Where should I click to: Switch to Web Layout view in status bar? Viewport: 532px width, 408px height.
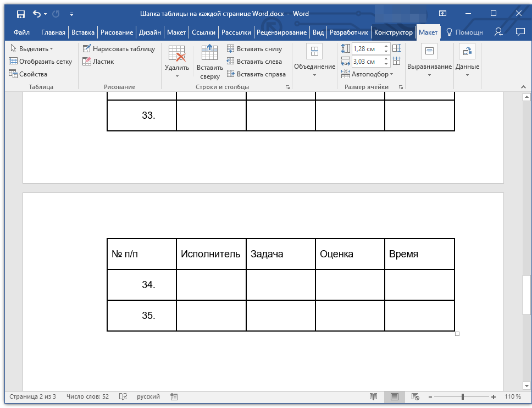click(415, 396)
